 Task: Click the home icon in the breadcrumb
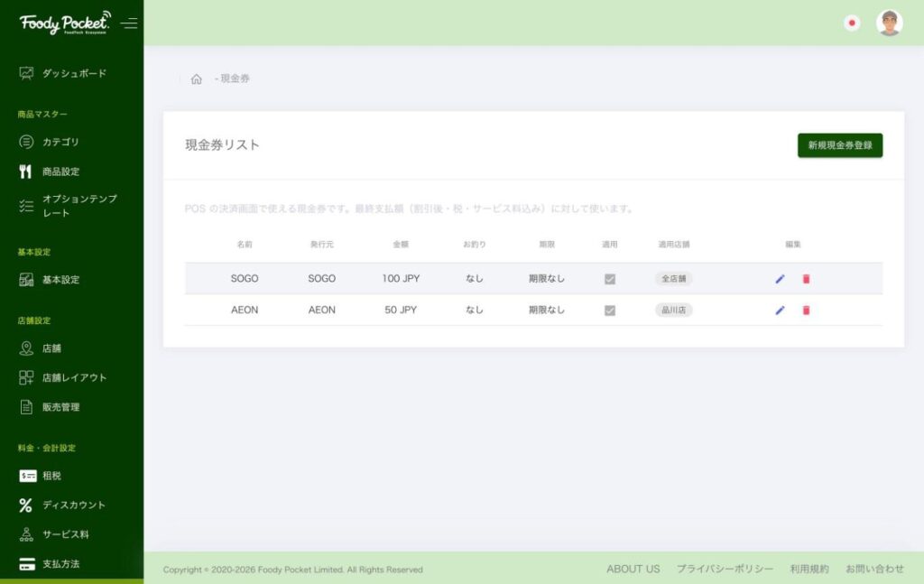coord(196,79)
